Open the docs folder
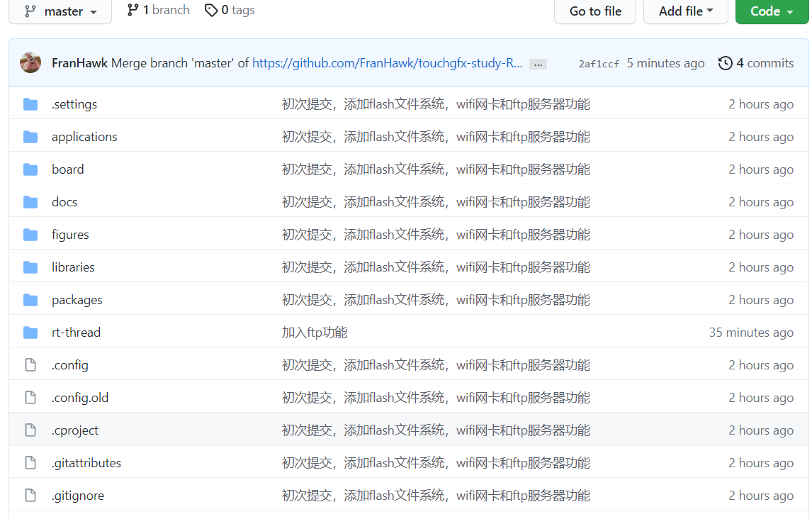The height and width of the screenshot is (519, 812). click(x=64, y=202)
